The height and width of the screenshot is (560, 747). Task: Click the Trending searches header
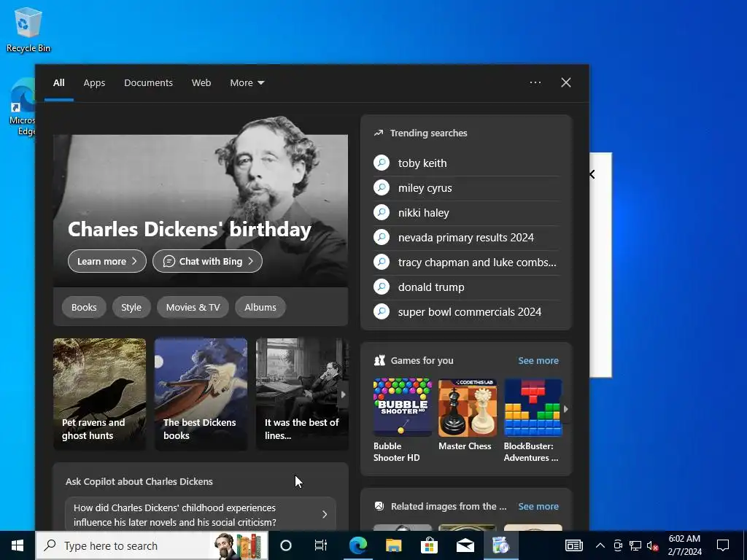click(428, 133)
